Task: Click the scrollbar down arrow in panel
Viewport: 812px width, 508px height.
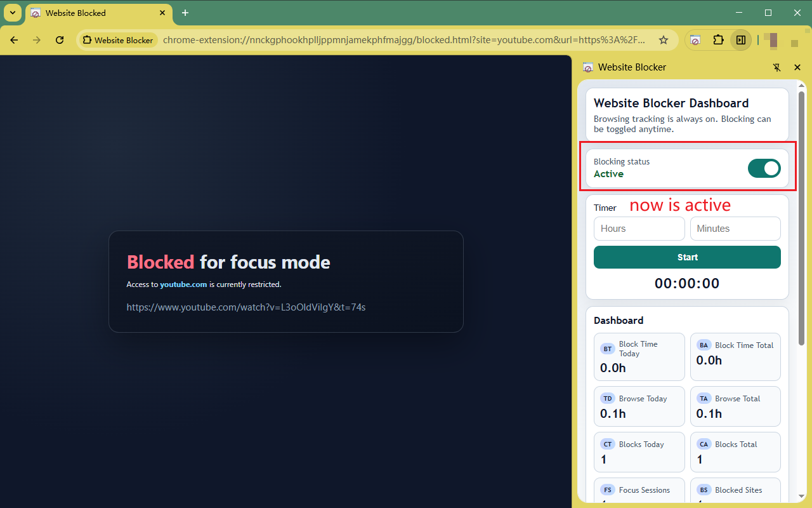Action: (801, 496)
